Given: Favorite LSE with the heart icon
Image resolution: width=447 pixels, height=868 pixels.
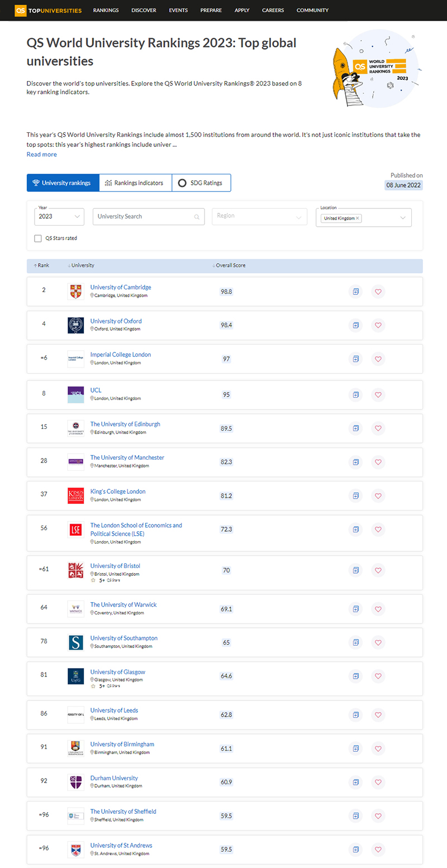Looking at the screenshot, I should pos(378,529).
